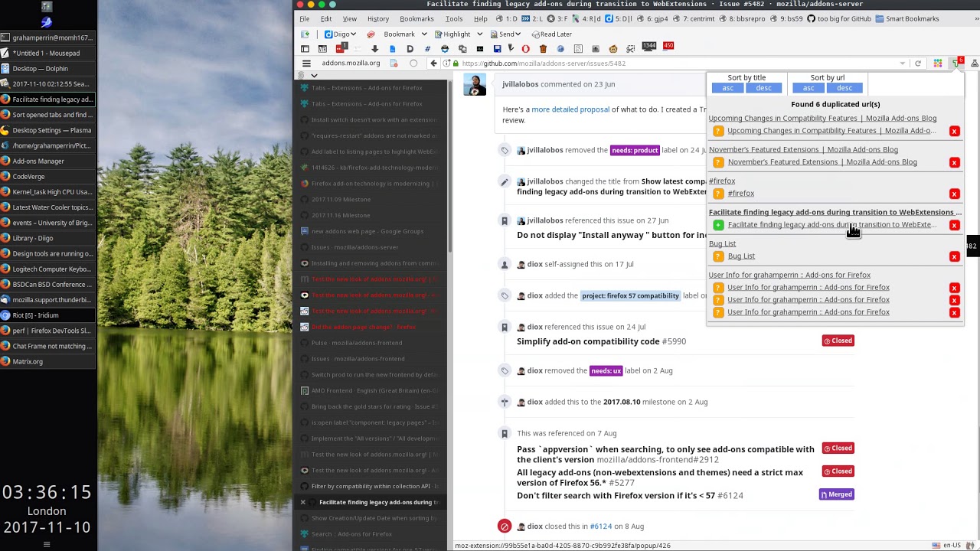Switch to '2017.11.09 Milestone' sidebar tab
Screen dimensions: 980x551
[372, 200]
